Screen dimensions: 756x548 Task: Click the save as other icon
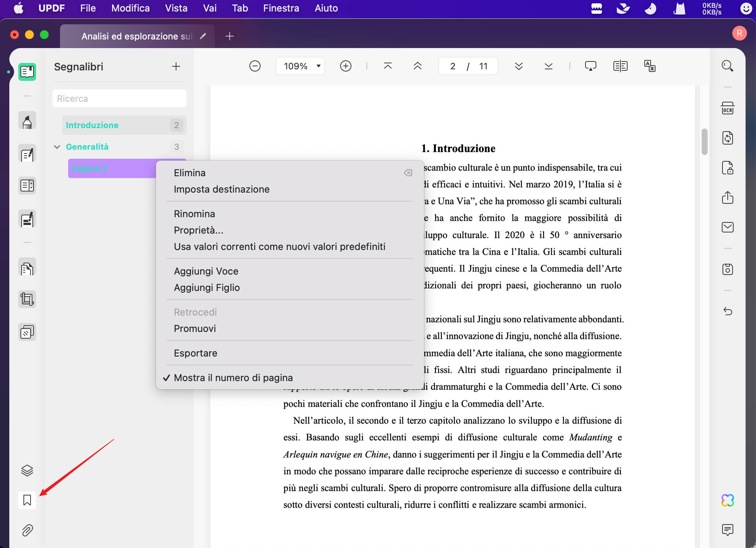click(x=727, y=269)
